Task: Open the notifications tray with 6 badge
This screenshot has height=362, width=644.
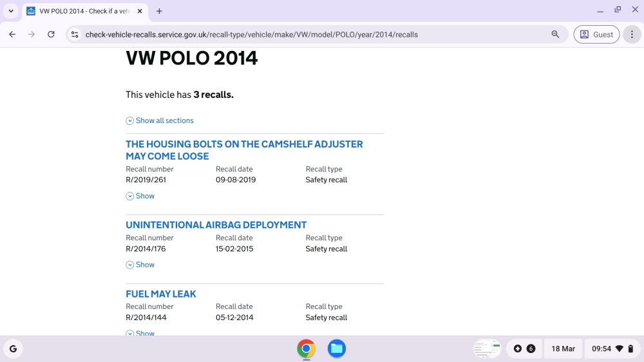Action: (x=524, y=349)
